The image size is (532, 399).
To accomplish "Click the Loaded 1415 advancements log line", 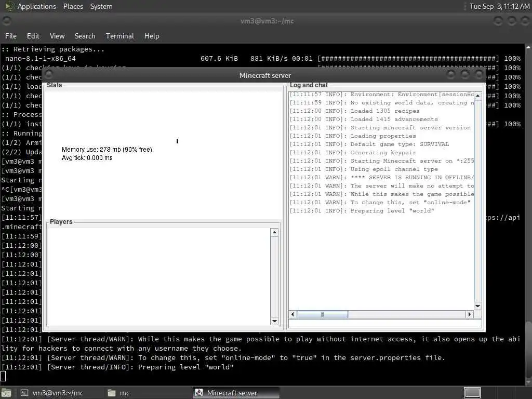I will tap(364, 119).
